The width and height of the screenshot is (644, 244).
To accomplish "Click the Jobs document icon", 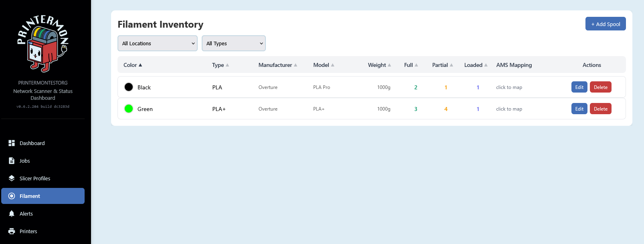I will (12, 161).
